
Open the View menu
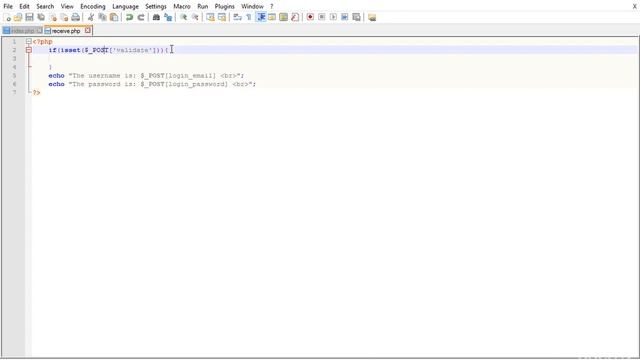[67, 6]
